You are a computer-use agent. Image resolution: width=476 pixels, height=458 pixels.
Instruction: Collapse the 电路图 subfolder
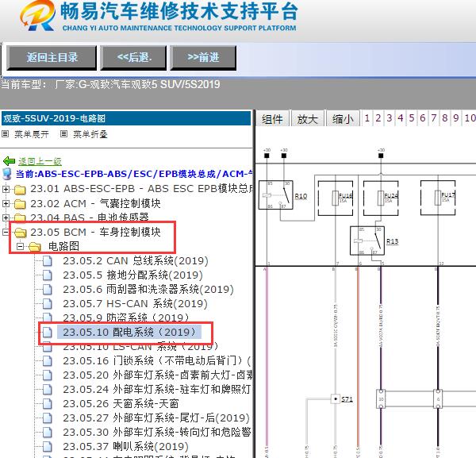click(x=20, y=246)
